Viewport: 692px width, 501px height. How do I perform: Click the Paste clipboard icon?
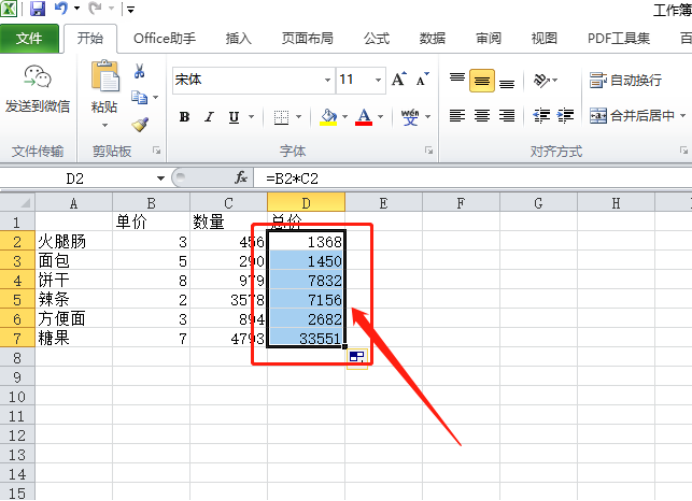click(x=105, y=76)
